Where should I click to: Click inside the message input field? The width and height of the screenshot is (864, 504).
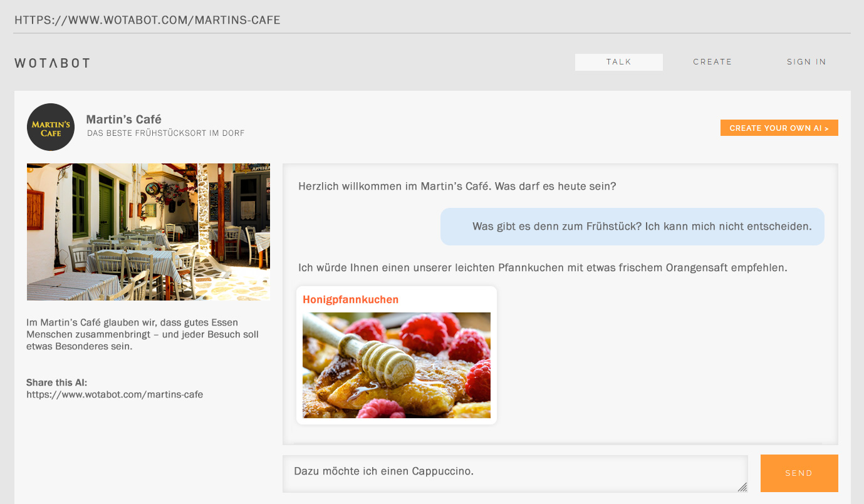coord(514,473)
